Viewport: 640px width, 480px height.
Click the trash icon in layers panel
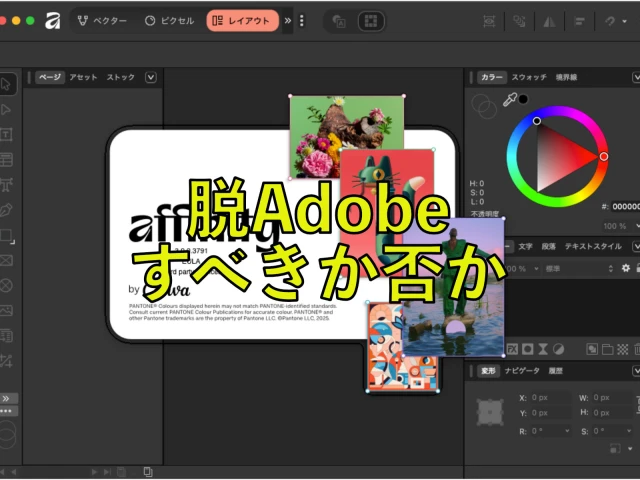click(636, 349)
